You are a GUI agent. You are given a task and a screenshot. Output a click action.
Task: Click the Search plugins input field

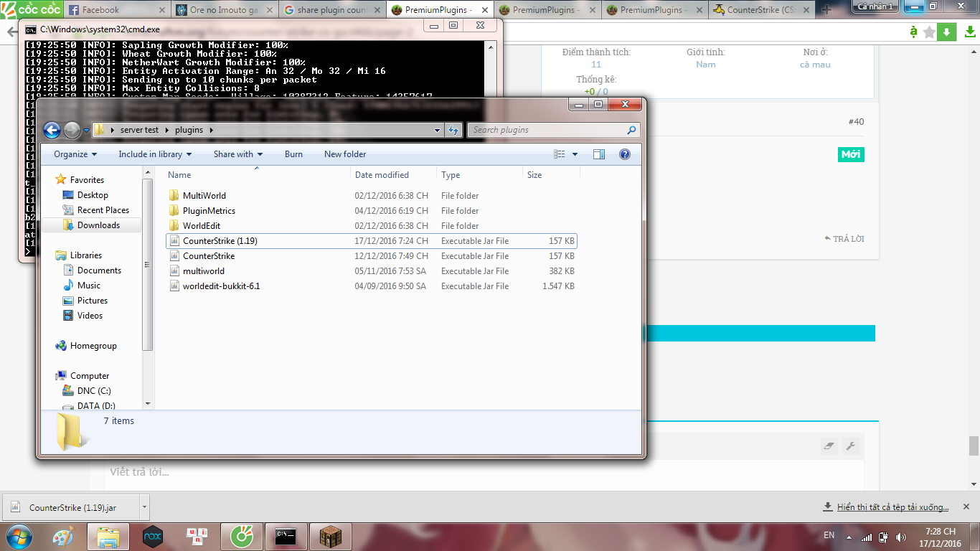point(547,130)
